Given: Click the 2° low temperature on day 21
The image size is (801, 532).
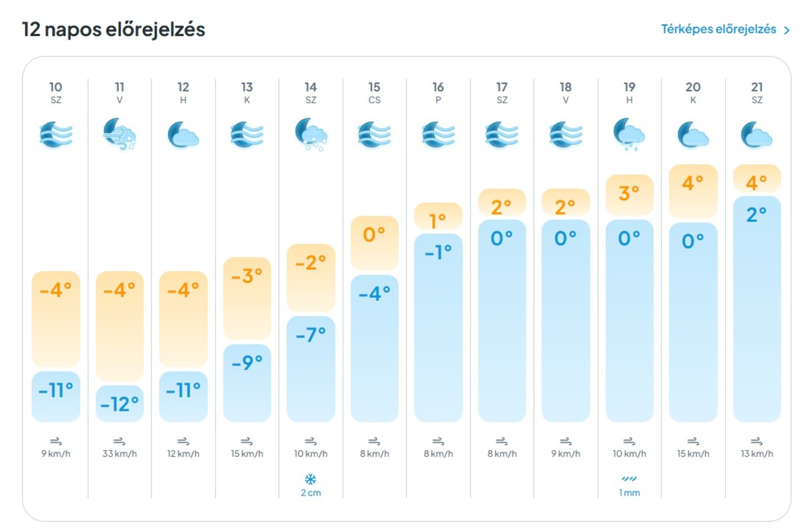Looking at the screenshot, I should click(756, 215).
